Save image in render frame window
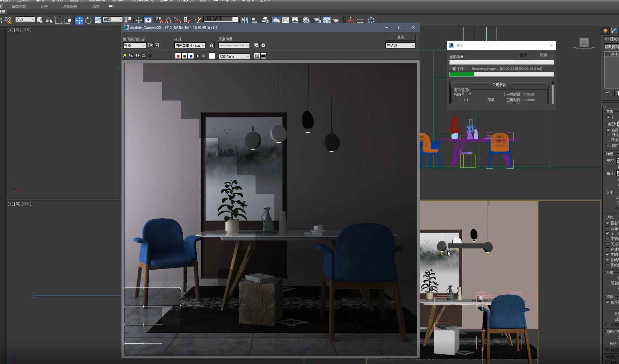This screenshot has width=619, height=364. pos(125,56)
